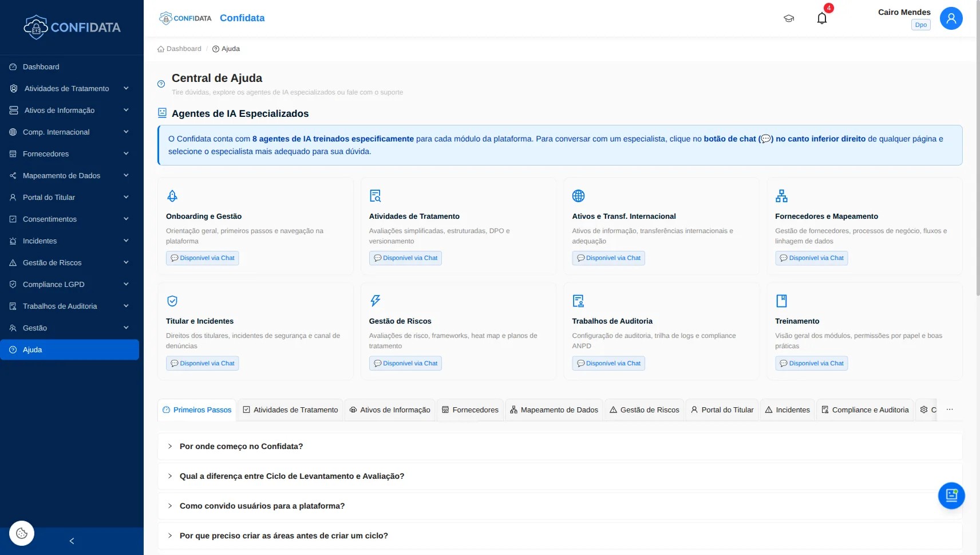980x555 pixels.
Task: Click the Dashboard breadcrumb link
Action: pos(184,49)
